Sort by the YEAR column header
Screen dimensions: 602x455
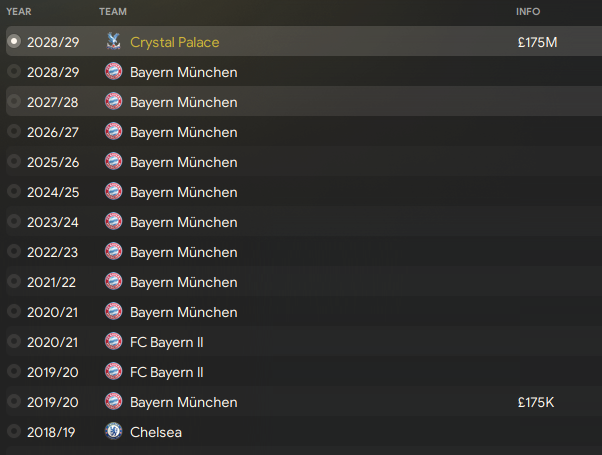click(19, 12)
